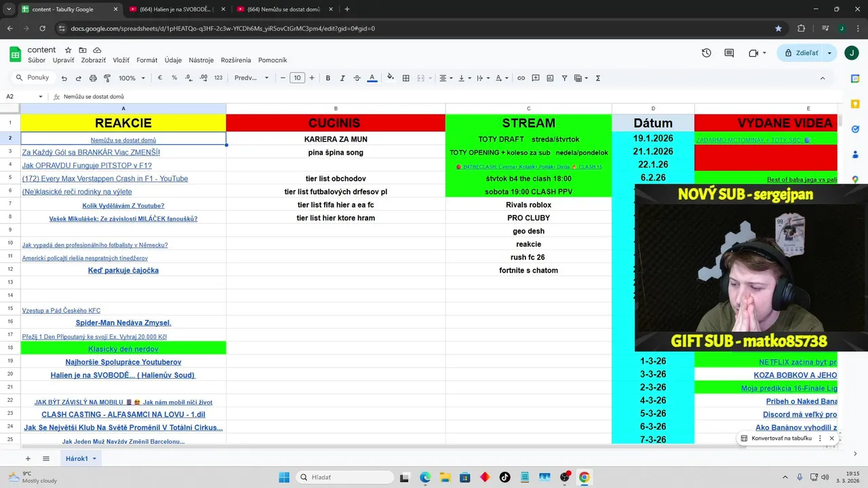This screenshot has width=868, height=488.
Task: Decrease decimal places
Action: click(x=189, y=78)
